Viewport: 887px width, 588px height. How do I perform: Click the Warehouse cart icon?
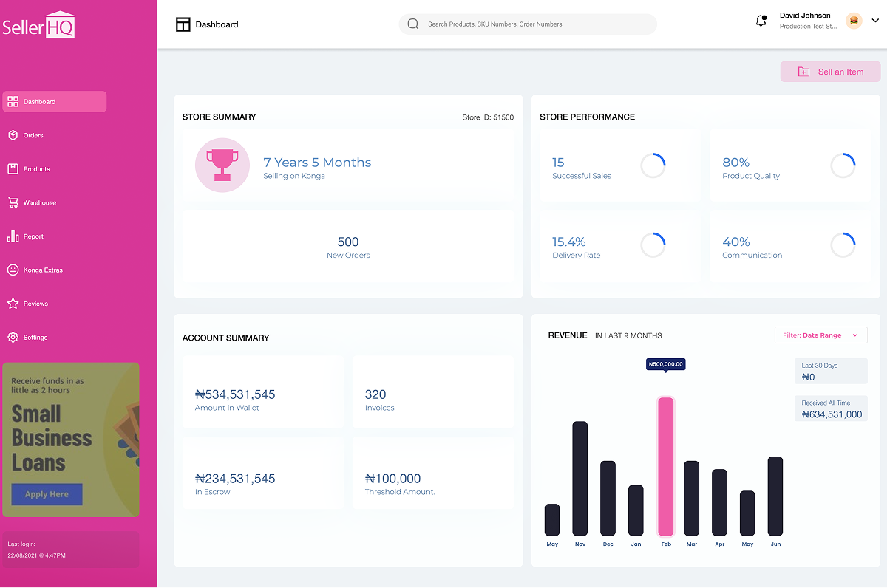click(13, 202)
